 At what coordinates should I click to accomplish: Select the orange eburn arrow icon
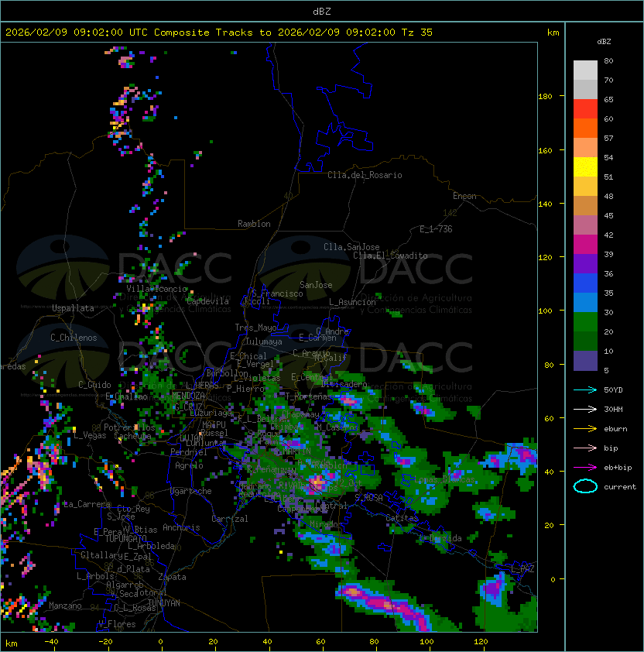pyautogui.click(x=585, y=428)
